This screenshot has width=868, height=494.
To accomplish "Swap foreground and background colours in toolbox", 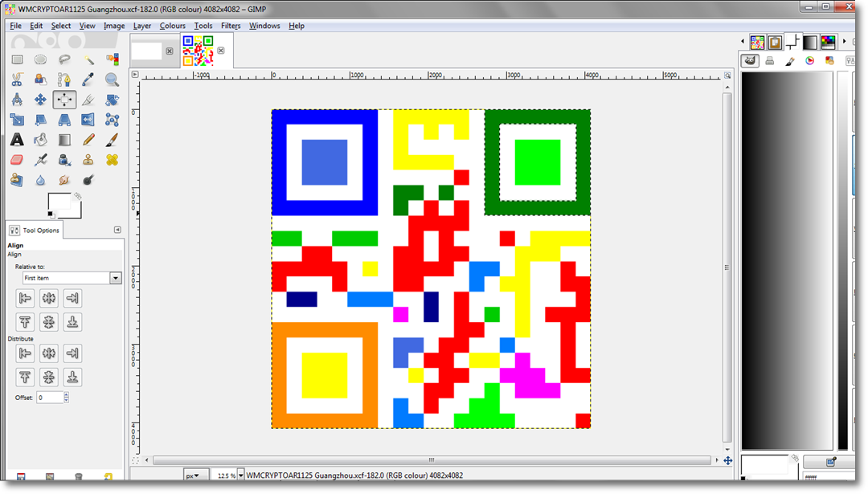I will click(78, 196).
